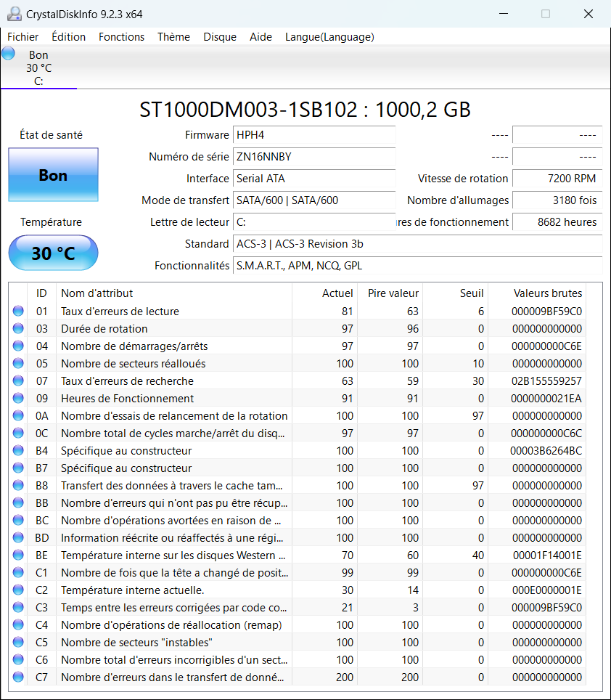
Task: Click the Interface field Serial ATA
Action: [x=314, y=179]
